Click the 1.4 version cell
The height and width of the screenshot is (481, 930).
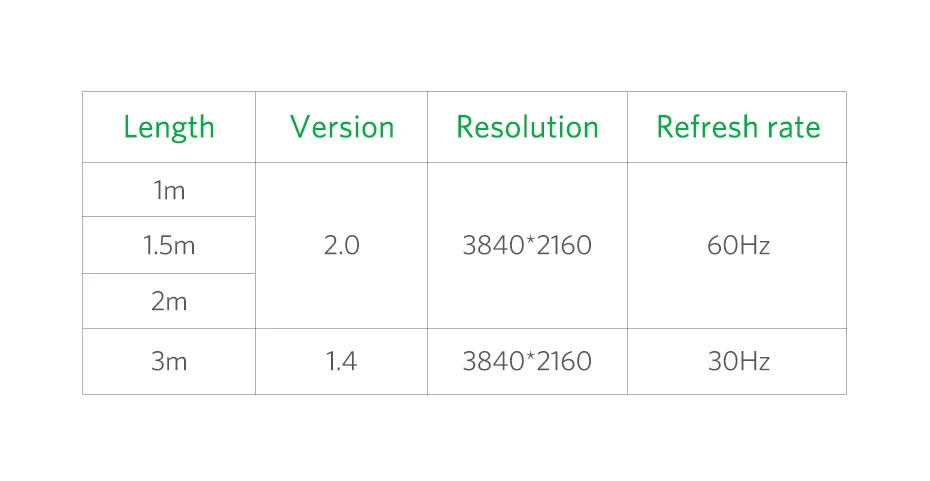tap(342, 361)
